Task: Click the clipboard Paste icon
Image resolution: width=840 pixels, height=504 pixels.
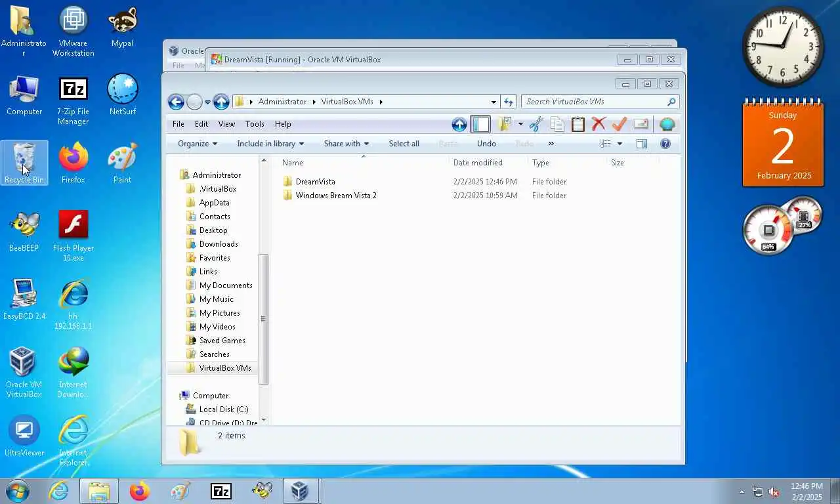Action: pyautogui.click(x=578, y=124)
